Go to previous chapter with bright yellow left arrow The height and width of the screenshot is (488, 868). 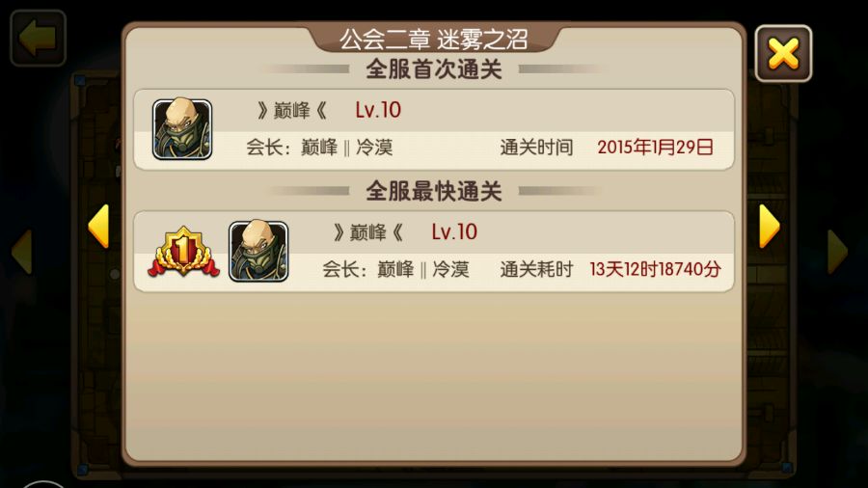click(x=98, y=226)
